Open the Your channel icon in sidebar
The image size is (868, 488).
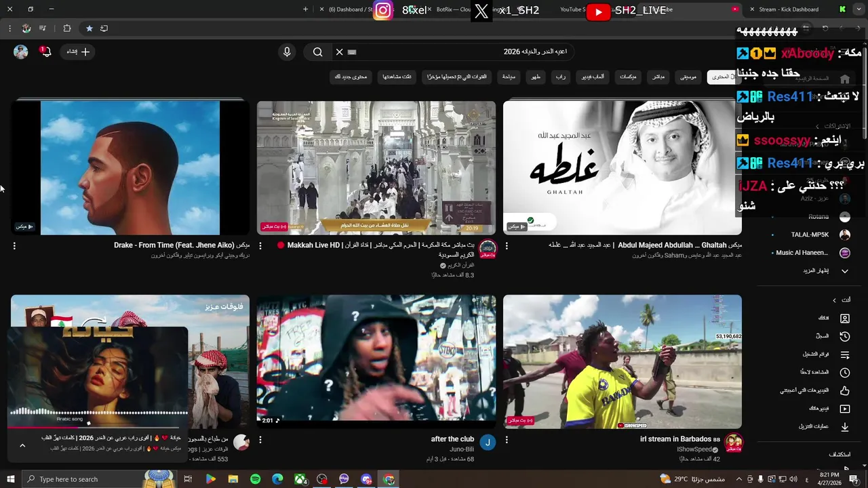845,319
